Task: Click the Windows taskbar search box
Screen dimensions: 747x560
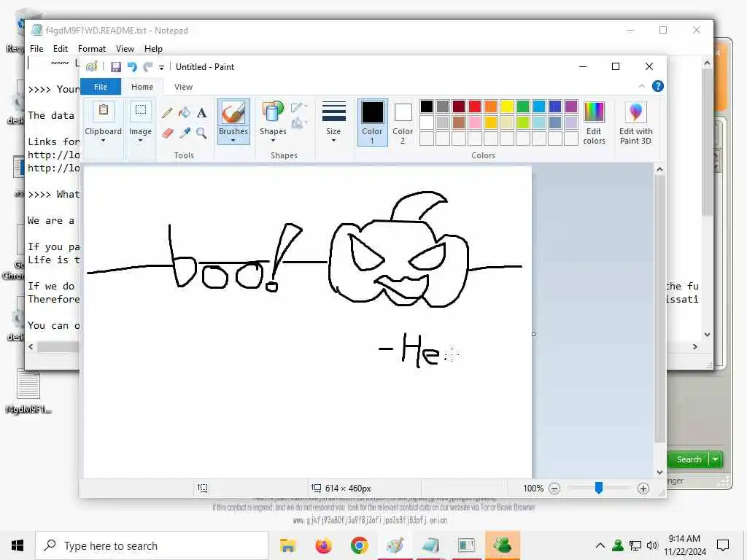Action: pyautogui.click(x=152, y=545)
